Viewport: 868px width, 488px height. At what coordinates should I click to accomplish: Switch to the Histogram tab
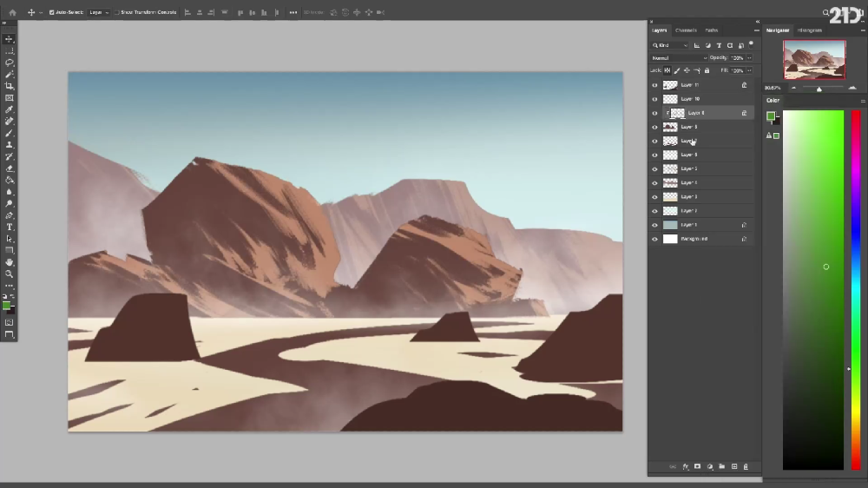click(810, 30)
